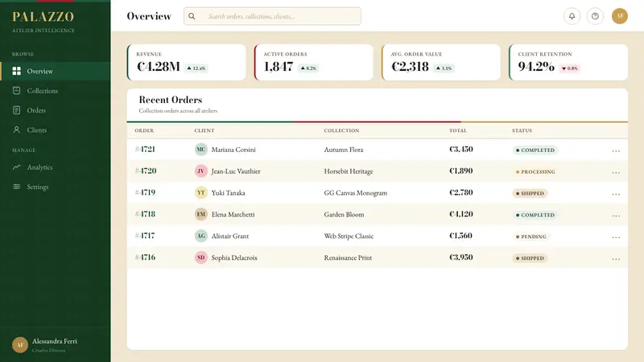This screenshot has width=644, height=362.
Task: Click the client name Yuki Tanaka
Action: pos(228,192)
